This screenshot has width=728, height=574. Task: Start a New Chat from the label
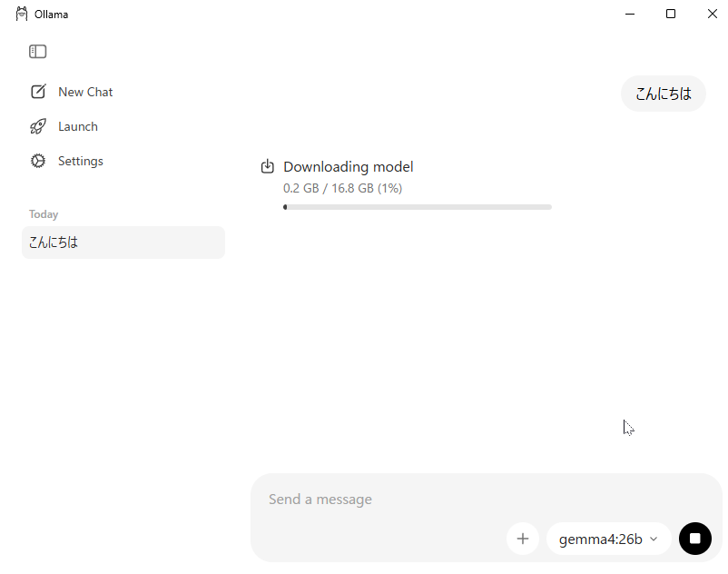point(85,92)
